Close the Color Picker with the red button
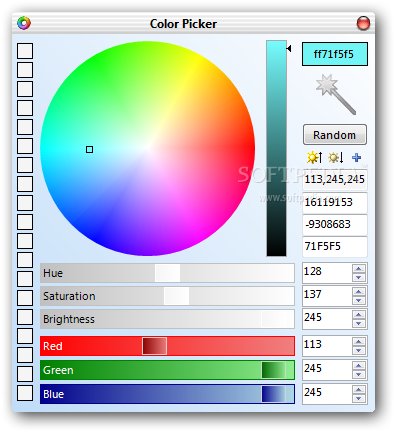The image size is (395, 432). click(363, 23)
